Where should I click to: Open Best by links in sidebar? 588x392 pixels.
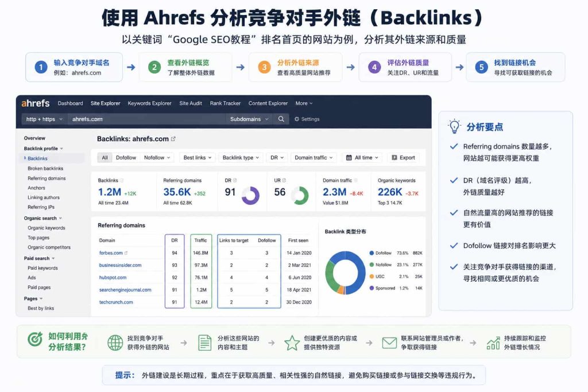[x=41, y=308]
